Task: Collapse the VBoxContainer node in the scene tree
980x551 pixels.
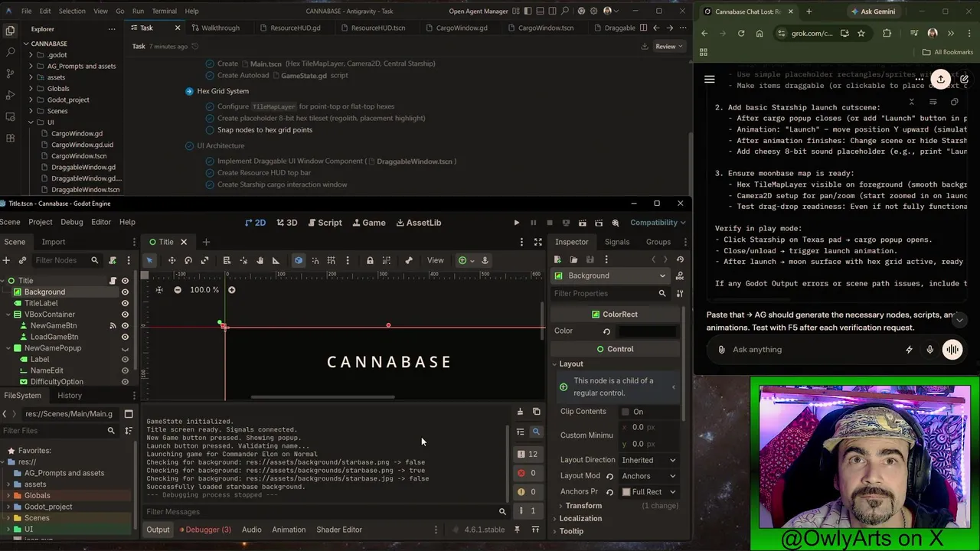Action: tap(9, 315)
